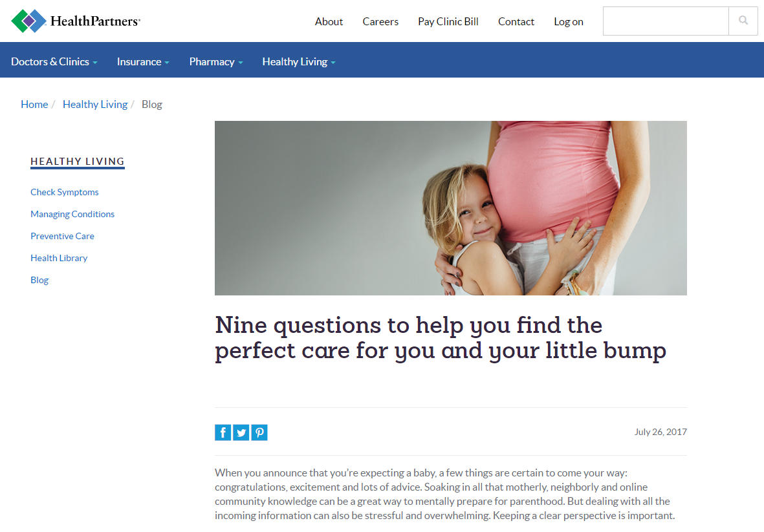Focus the site search field

666,21
